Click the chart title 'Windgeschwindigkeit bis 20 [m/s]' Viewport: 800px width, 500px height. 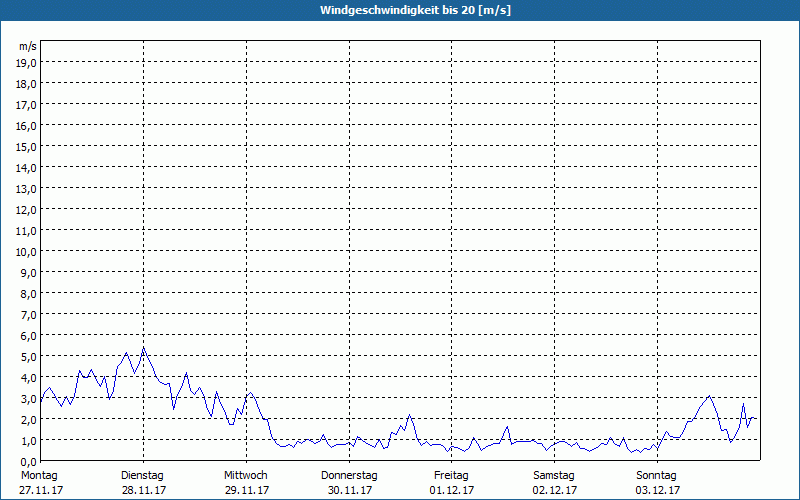(x=415, y=10)
